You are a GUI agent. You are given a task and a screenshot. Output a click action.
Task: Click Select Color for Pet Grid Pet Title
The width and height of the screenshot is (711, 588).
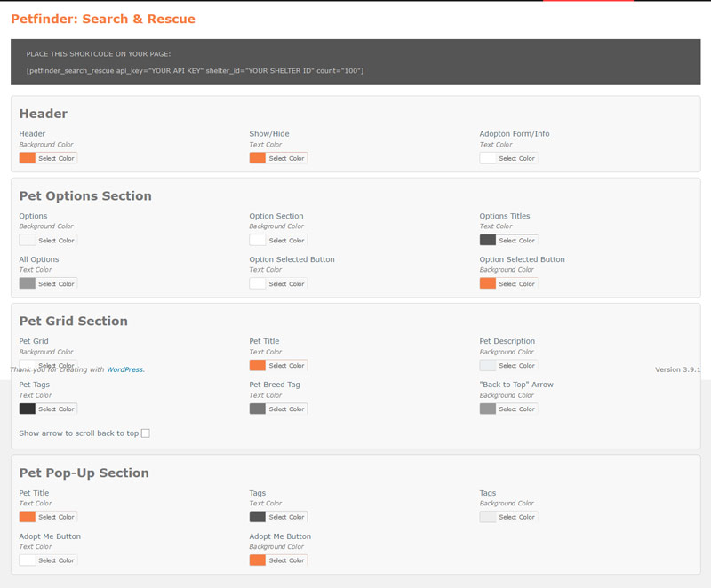(x=286, y=366)
